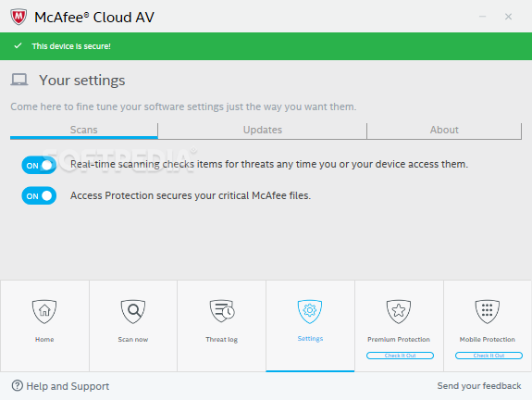Click Check It Out under Premium Protection

[x=400, y=356]
